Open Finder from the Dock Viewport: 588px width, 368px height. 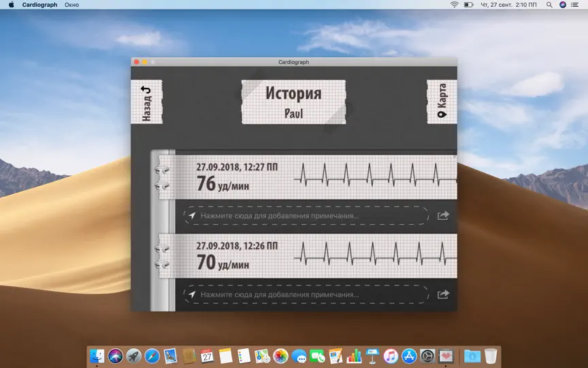[97, 355]
